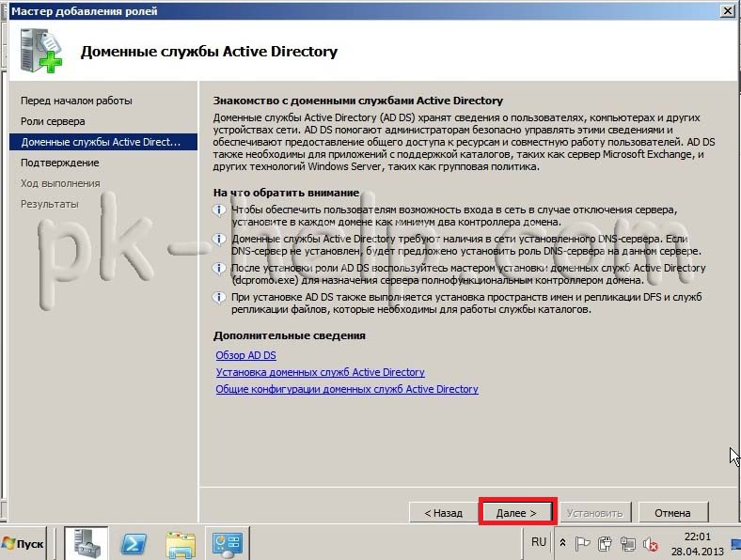Screen dimensions: 741x560
Task: Click info icon beside DFS replication note
Action: [219, 298]
